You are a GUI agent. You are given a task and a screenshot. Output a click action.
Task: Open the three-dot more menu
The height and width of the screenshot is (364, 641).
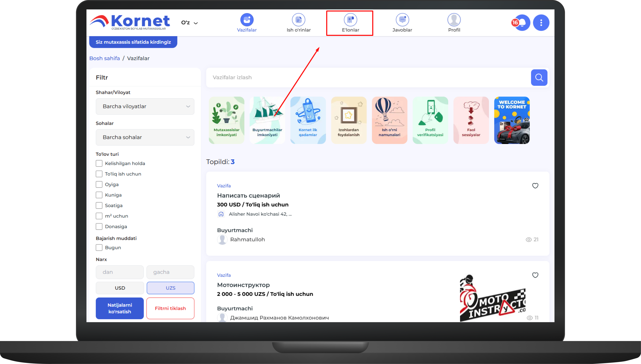click(x=541, y=23)
